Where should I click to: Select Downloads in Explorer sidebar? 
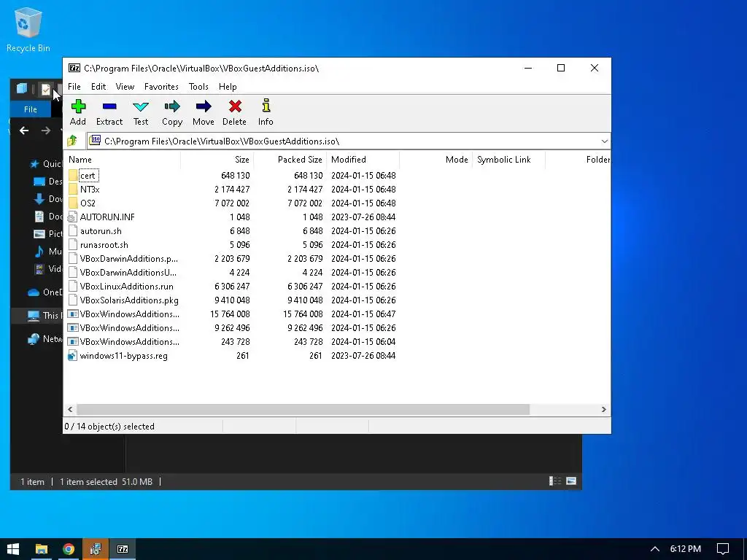(49, 199)
